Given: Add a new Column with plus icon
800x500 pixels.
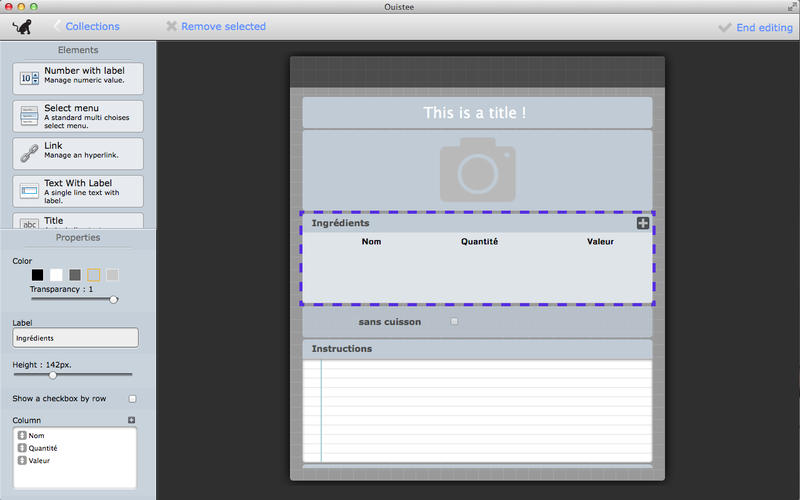Looking at the screenshot, I should point(131,420).
